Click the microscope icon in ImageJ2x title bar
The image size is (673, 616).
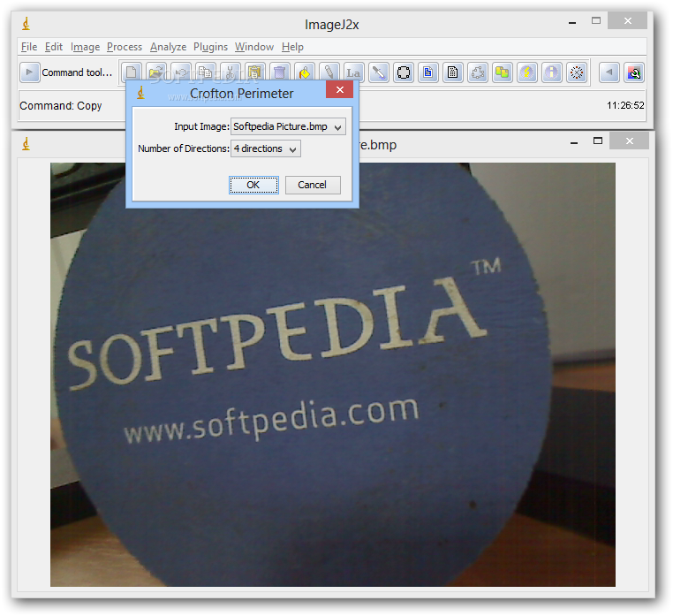(x=26, y=24)
